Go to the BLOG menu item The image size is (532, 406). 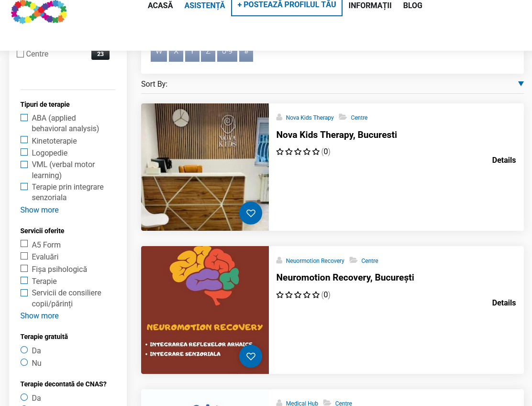coord(412,5)
